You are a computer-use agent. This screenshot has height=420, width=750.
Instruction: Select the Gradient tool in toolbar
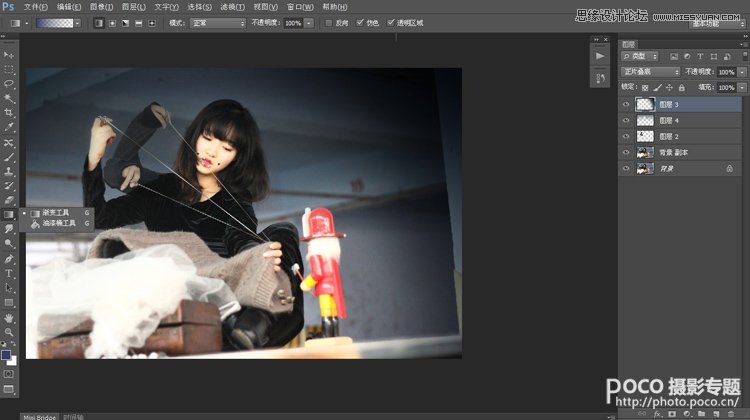click(x=9, y=214)
